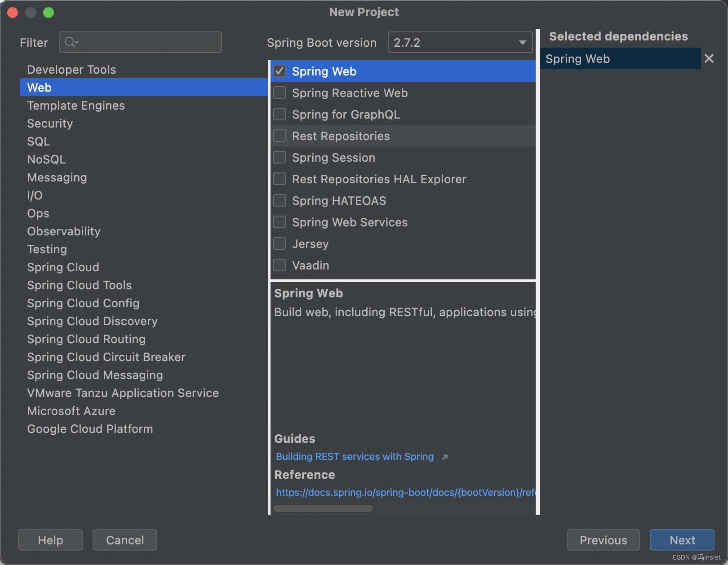
Task: Open the Spring Cloud Routing category
Action: click(86, 339)
